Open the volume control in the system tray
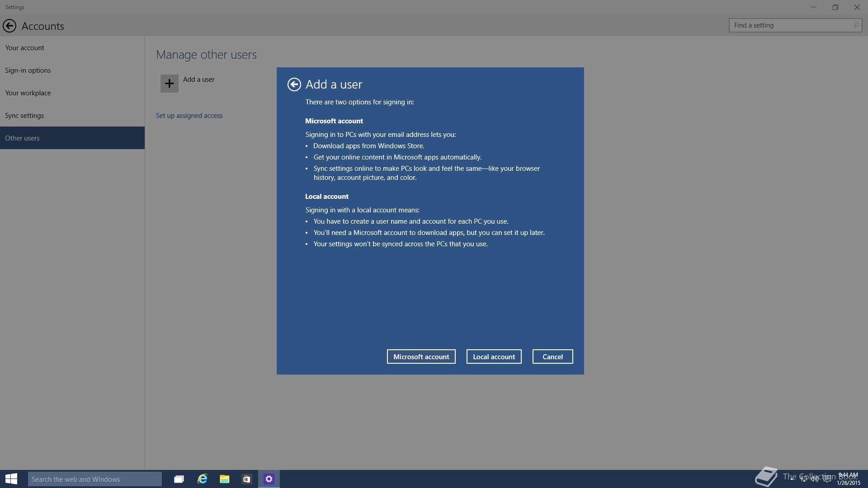 [815, 479]
